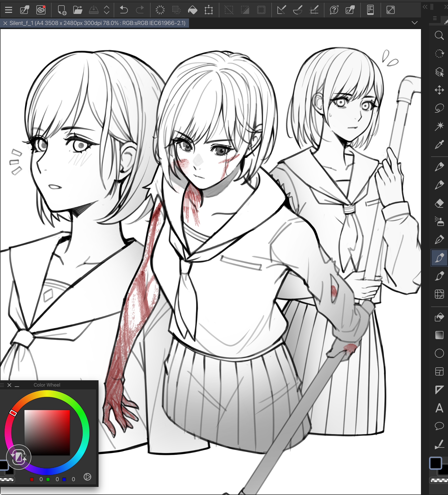Image resolution: width=448 pixels, height=495 pixels.
Task: Select the Zoom magnifier tool
Action: point(439,35)
